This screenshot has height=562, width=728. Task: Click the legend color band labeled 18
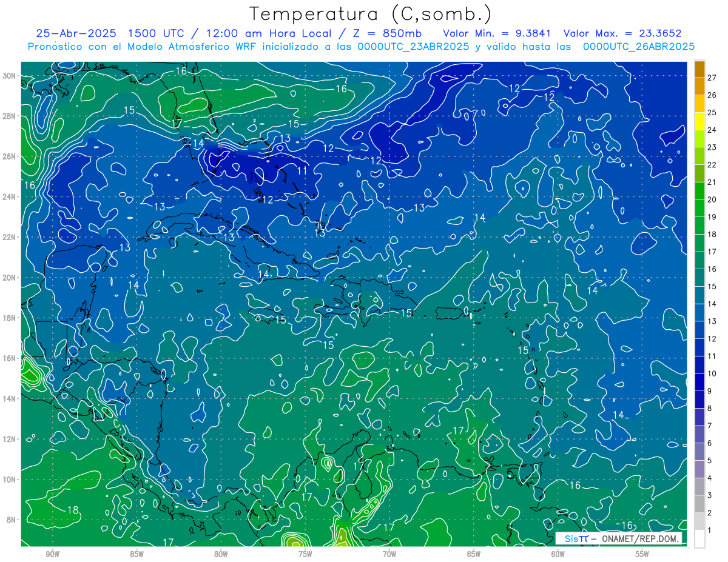699,226
